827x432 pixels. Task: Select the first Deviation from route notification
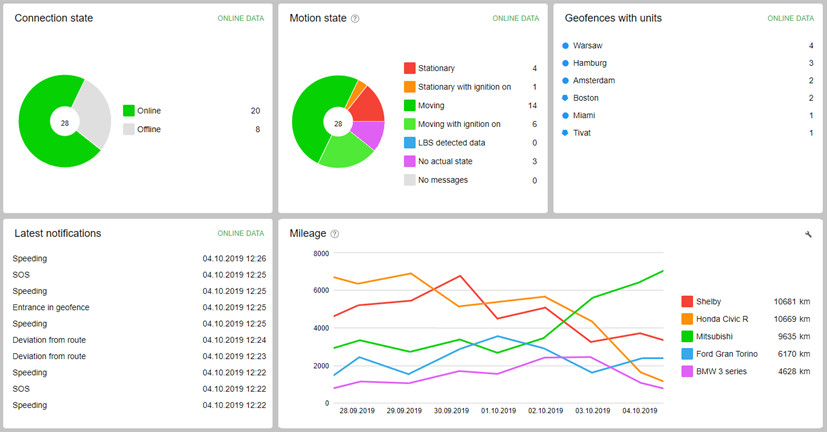coord(49,340)
